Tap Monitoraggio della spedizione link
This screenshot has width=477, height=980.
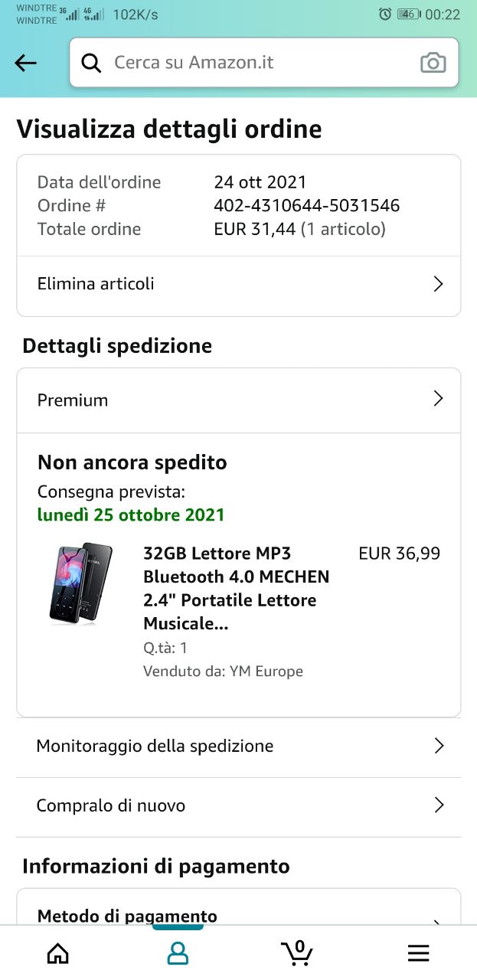point(155,746)
